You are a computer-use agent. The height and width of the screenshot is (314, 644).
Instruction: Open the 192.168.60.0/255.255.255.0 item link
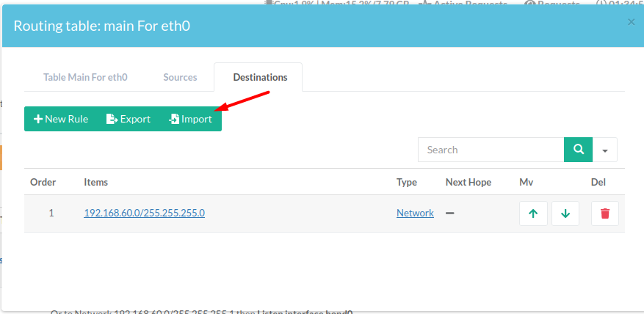pyautogui.click(x=144, y=213)
